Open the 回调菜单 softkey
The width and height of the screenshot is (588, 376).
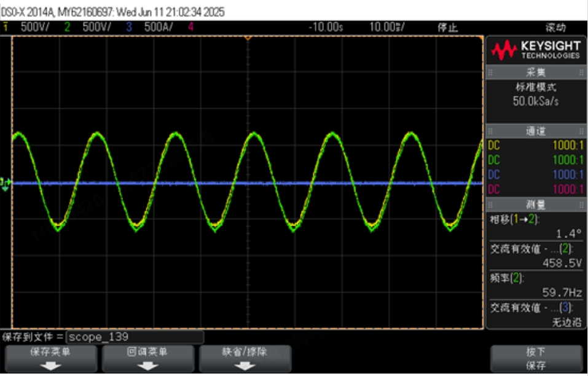coord(148,359)
